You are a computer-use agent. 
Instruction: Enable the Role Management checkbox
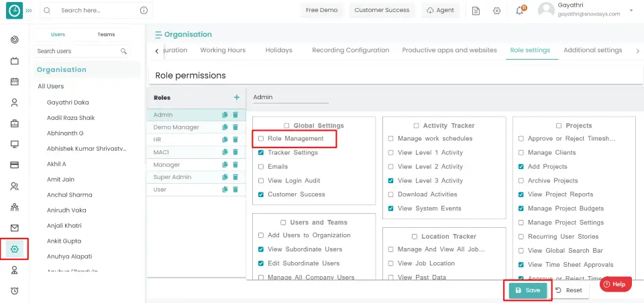[x=261, y=139]
